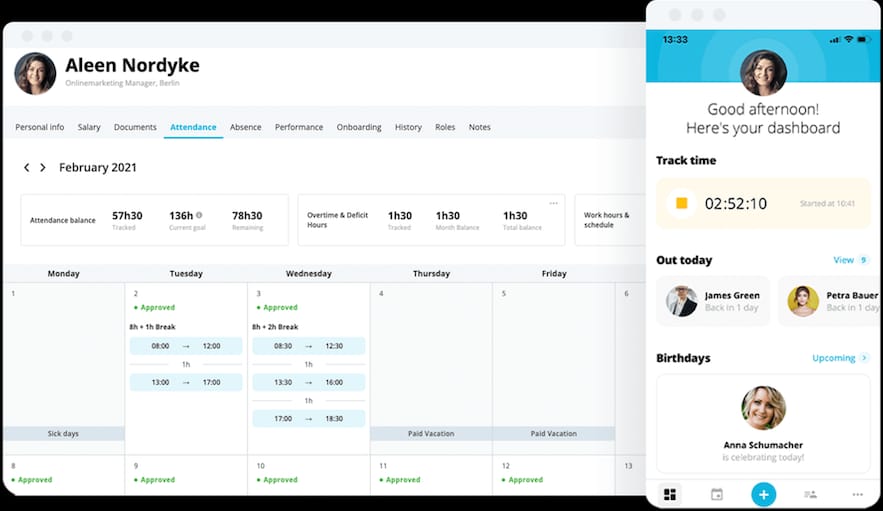883x511 pixels.
Task: Select Tuesday 13:00 to 17:00 time block
Action: [x=186, y=382]
